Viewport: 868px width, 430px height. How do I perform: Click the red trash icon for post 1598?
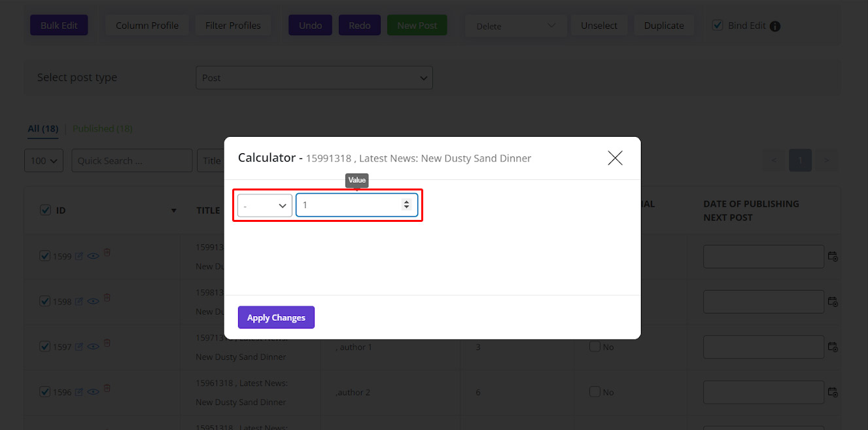(107, 297)
